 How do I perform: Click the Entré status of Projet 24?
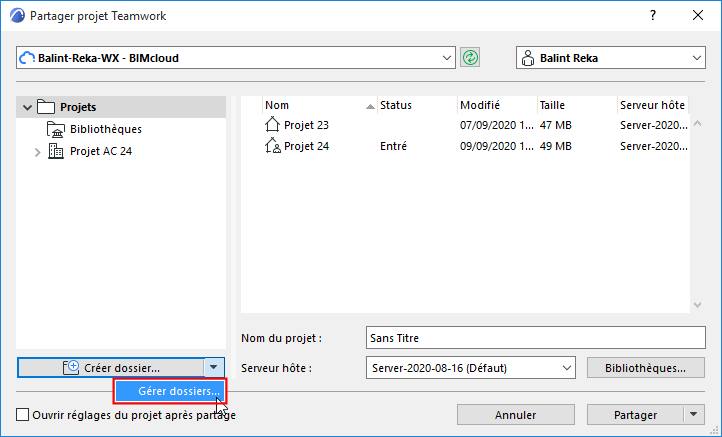[x=393, y=146]
